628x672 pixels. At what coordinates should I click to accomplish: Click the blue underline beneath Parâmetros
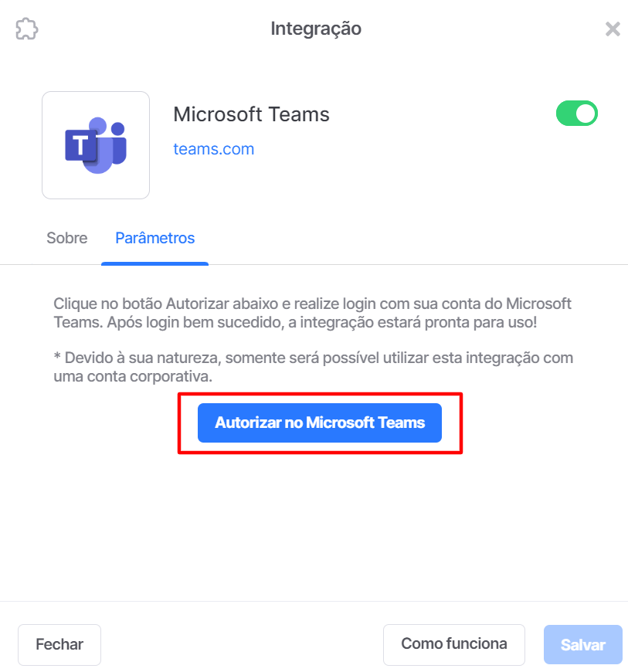(154, 263)
